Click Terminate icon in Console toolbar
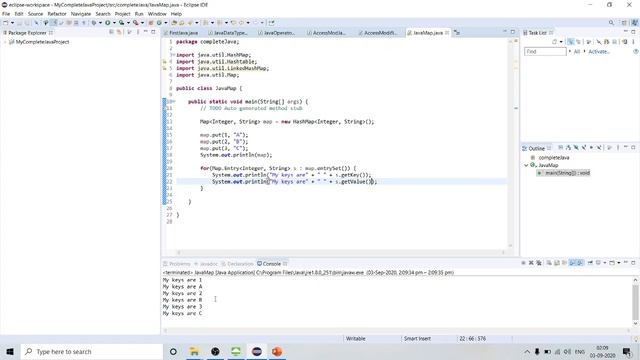Viewport: 640px width, 360px height. (x=523, y=263)
